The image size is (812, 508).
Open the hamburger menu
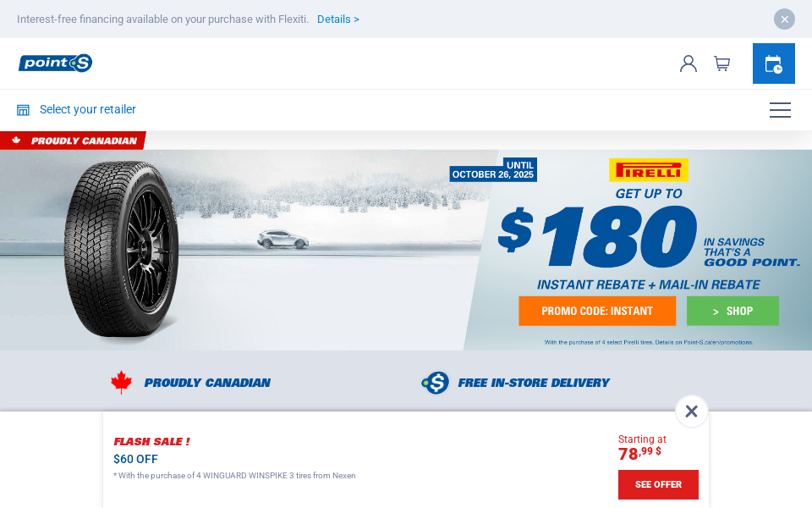tap(780, 110)
